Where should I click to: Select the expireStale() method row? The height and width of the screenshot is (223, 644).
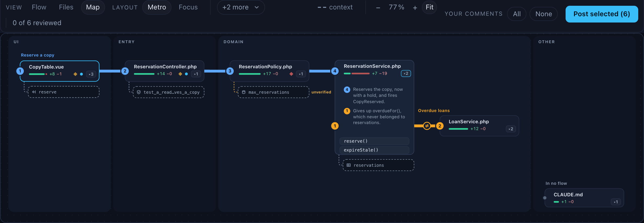(x=374, y=150)
